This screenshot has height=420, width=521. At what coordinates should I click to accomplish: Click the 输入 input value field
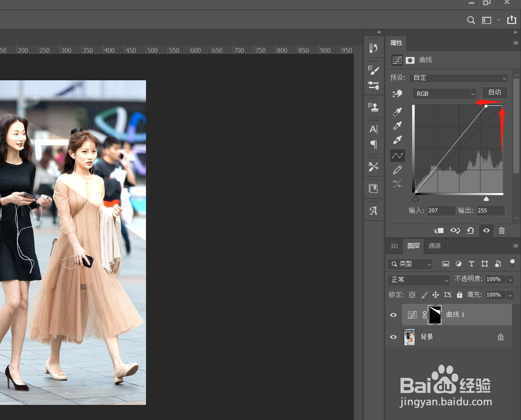click(441, 211)
